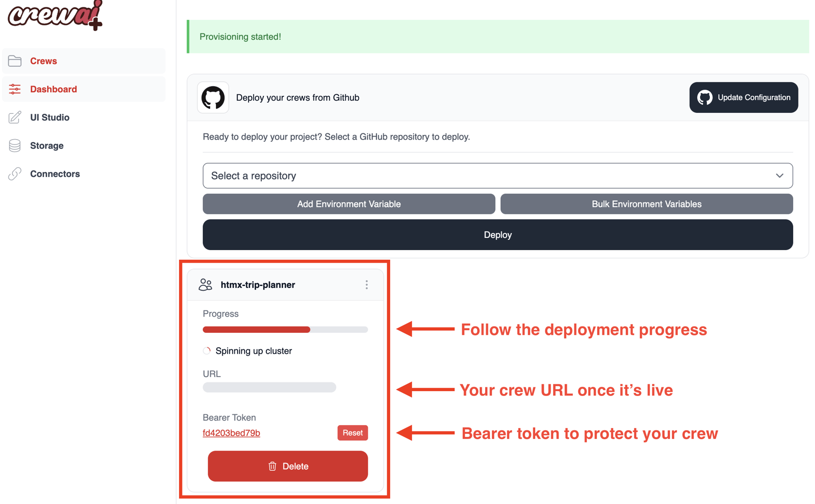Click the CrewAI logo
The height and width of the screenshot is (504, 815).
(x=54, y=16)
